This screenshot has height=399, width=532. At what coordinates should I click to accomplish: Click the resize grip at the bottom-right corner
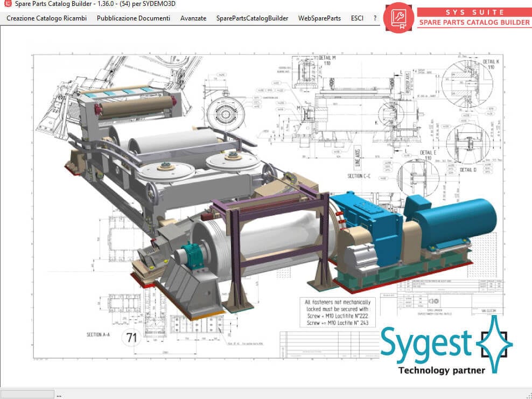click(x=529, y=396)
